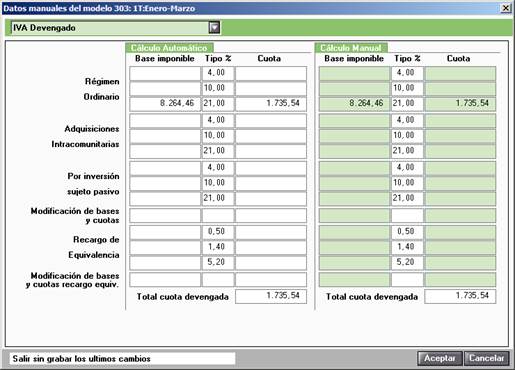Click manual base imponible 8.264,46 field
Image resolution: width=515 pixels, height=370 pixels.
[354, 103]
